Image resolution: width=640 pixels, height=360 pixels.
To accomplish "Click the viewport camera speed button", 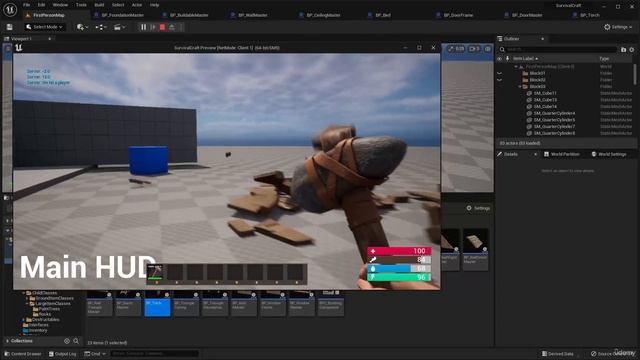I will pyautogui.click(x=474, y=49).
